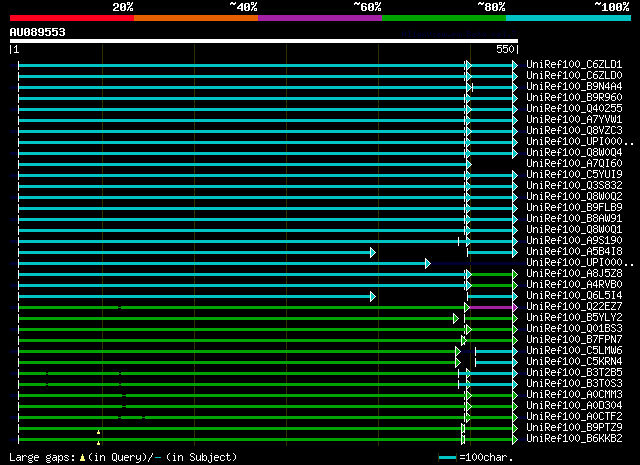Click hit label UniRef100_Q8VZC3
Screen dimensions: 640x465
(574, 131)
